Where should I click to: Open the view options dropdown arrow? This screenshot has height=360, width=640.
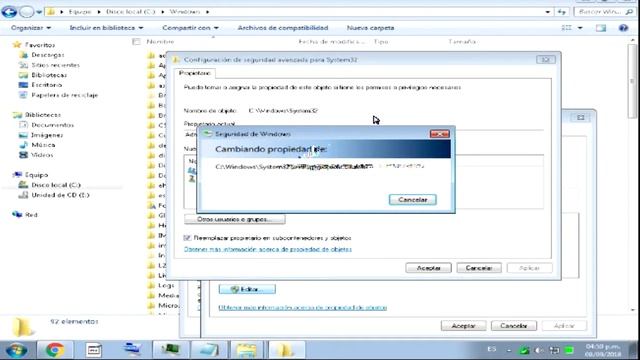580,28
